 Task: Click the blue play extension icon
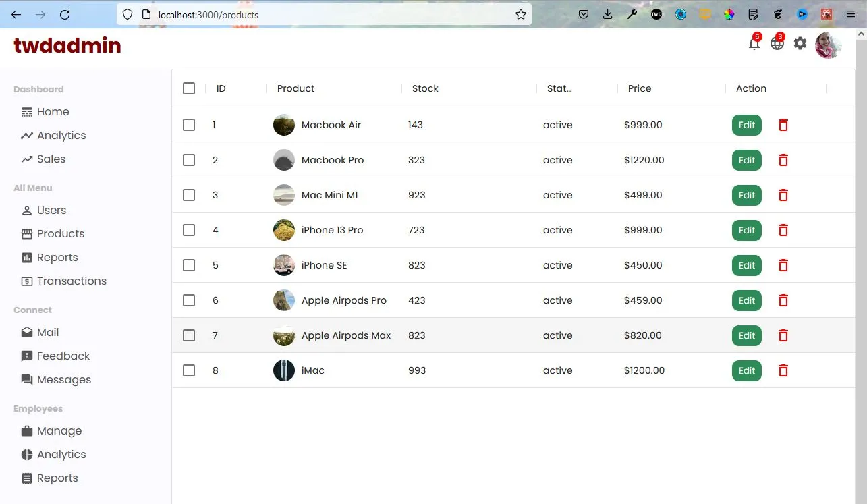[802, 14]
